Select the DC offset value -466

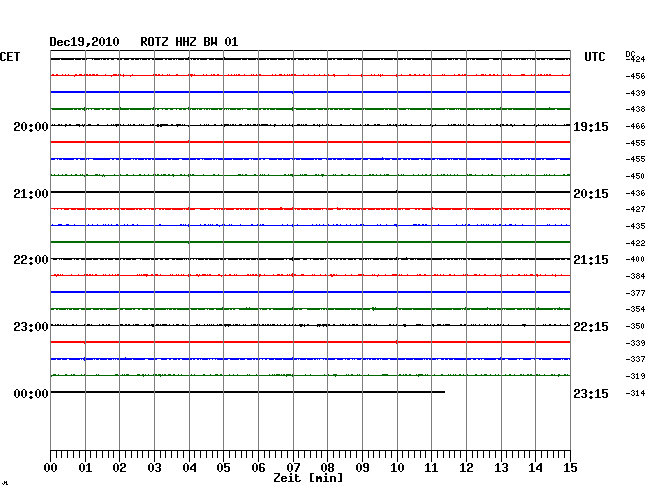tap(635, 126)
